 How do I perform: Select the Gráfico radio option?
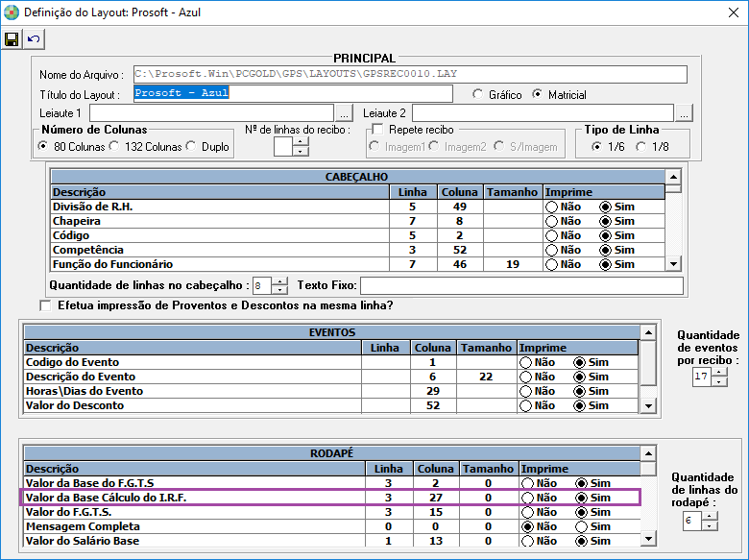click(477, 94)
